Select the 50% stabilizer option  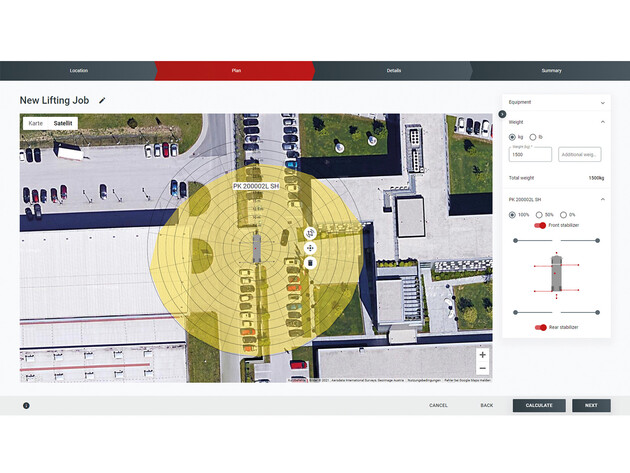point(538,215)
